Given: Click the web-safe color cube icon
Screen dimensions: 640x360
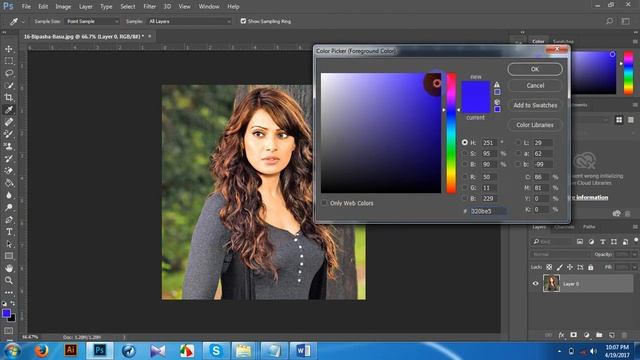Looking at the screenshot, I should tap(497, 102).
